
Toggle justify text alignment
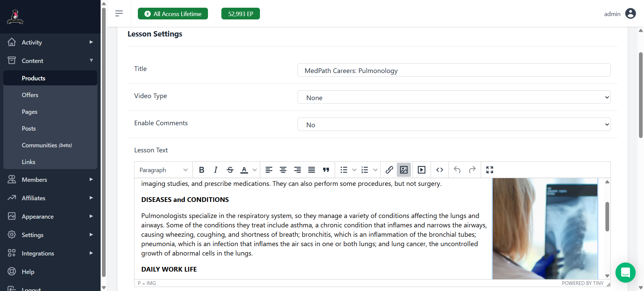[x=312, y=170]
